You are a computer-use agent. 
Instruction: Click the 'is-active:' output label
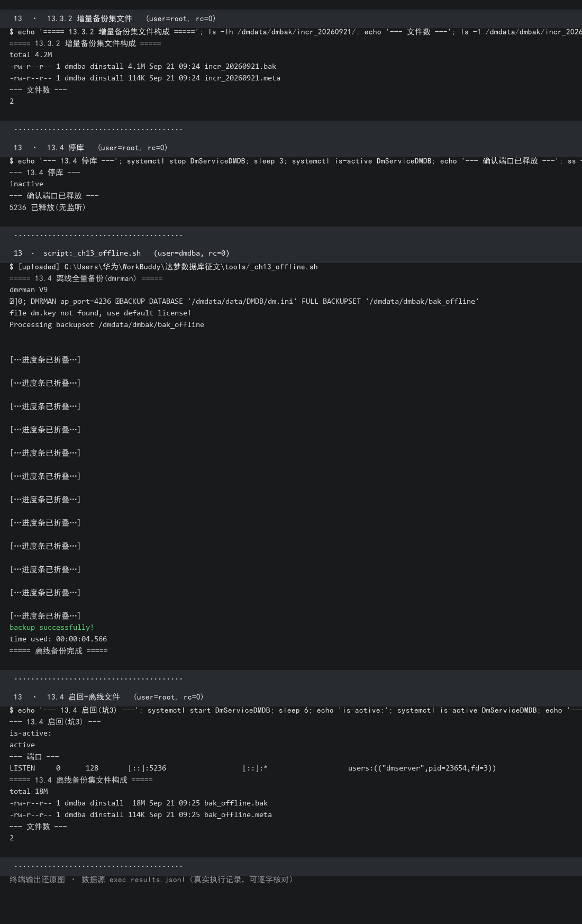pos(31,733)
